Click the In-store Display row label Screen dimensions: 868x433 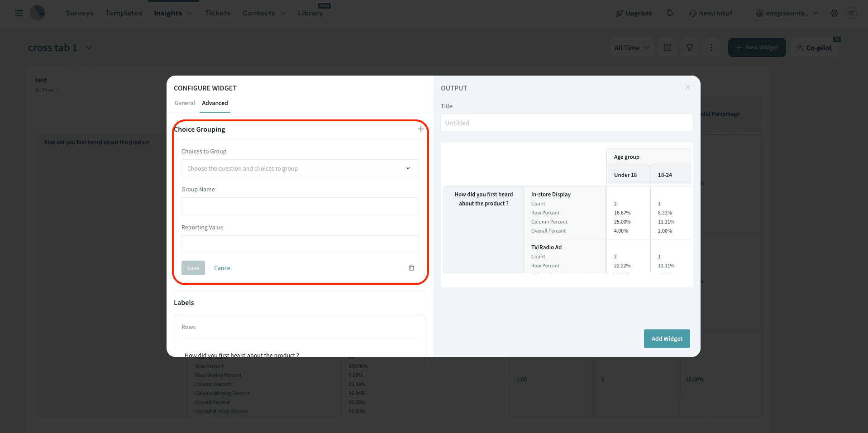pyautogui.click(x=551, y=195)
